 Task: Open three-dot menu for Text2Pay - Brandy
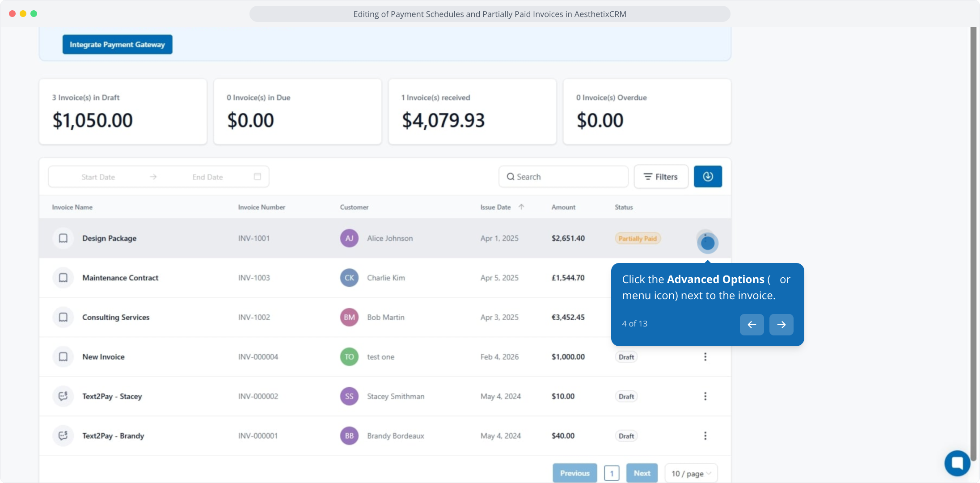[705, 436]
